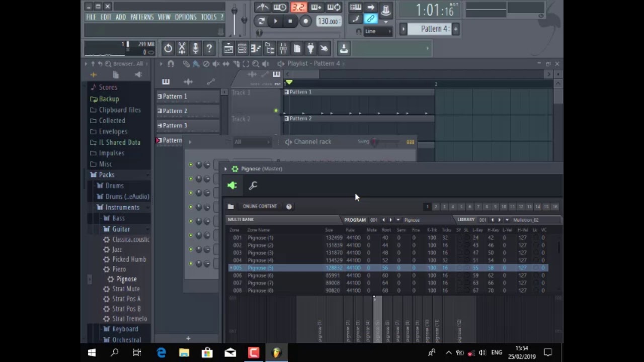
Task: Open the FILE menu
Action: [91, 17]
